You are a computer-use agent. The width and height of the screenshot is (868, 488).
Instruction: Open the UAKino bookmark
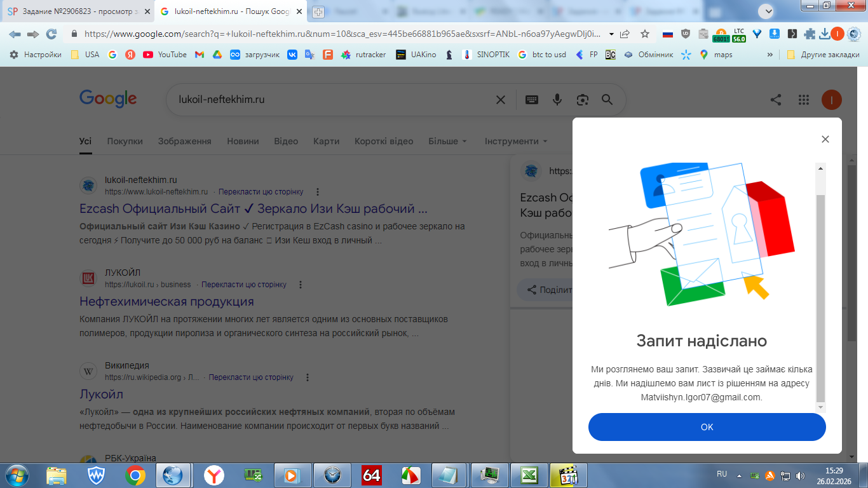click(x=416, y=55)
